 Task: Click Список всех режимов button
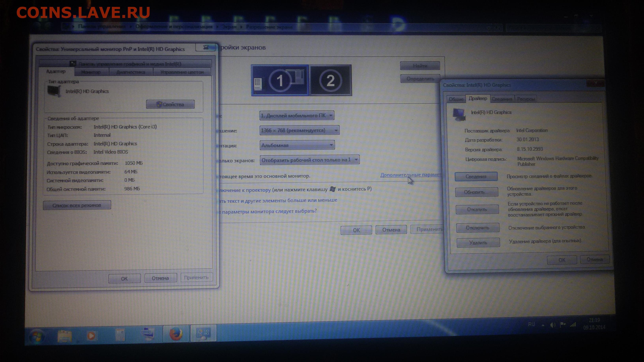pos(77,205)
